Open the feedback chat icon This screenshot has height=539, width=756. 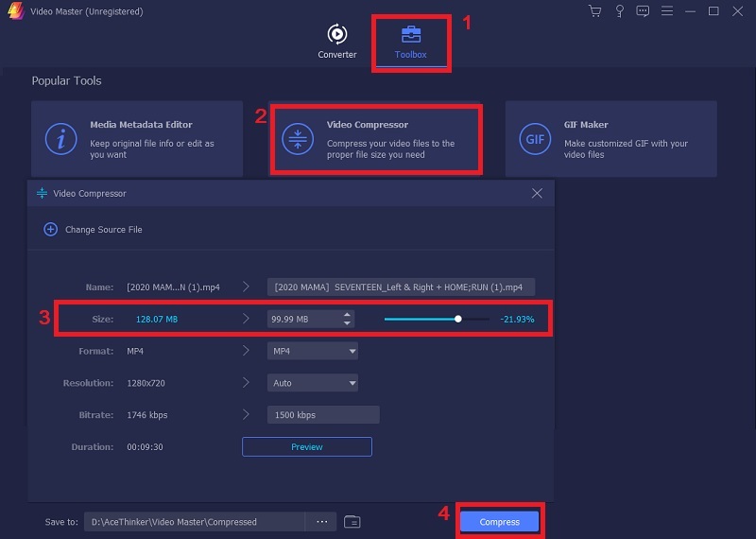(x=643, y=11)
